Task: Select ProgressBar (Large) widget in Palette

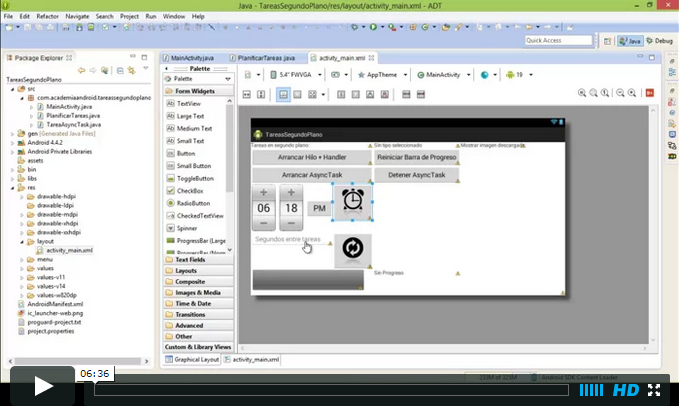Action: point(196,241)
